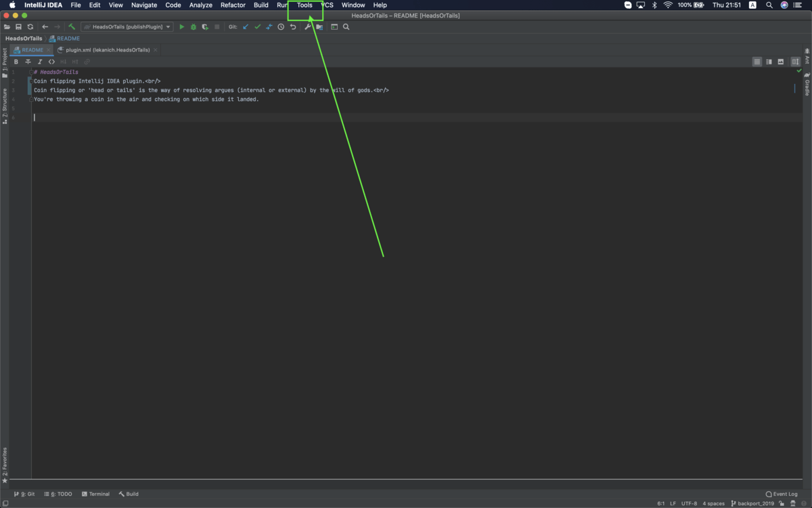
Task: Open the Event Log
Action: tap(782, 494)
